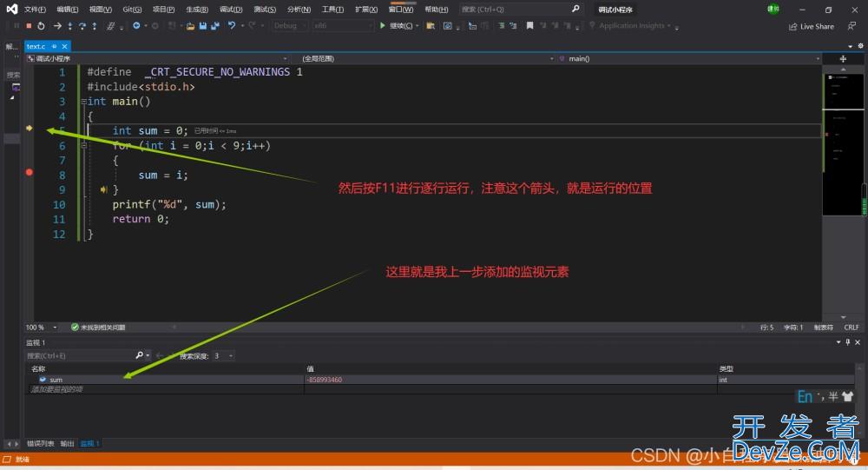Viewport: 868px width, 470px height.
Task: Step into using the toolbar icon
Action: pyautogui.click(x=69, y=25)
